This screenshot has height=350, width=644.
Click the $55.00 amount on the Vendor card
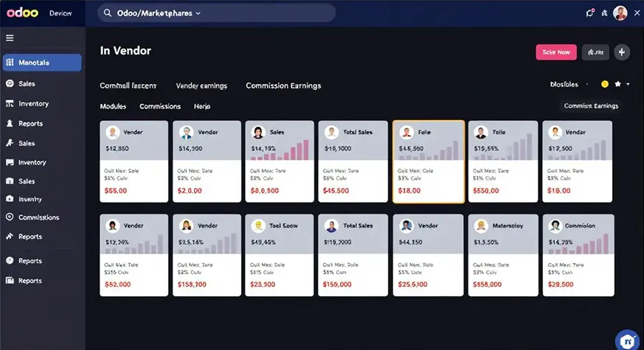pos(116,191)
